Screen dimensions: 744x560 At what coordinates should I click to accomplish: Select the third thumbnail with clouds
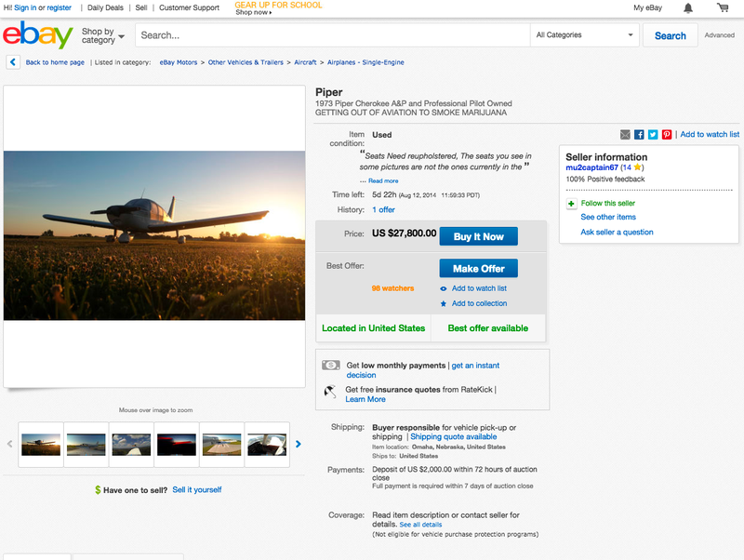click(131, 445)
